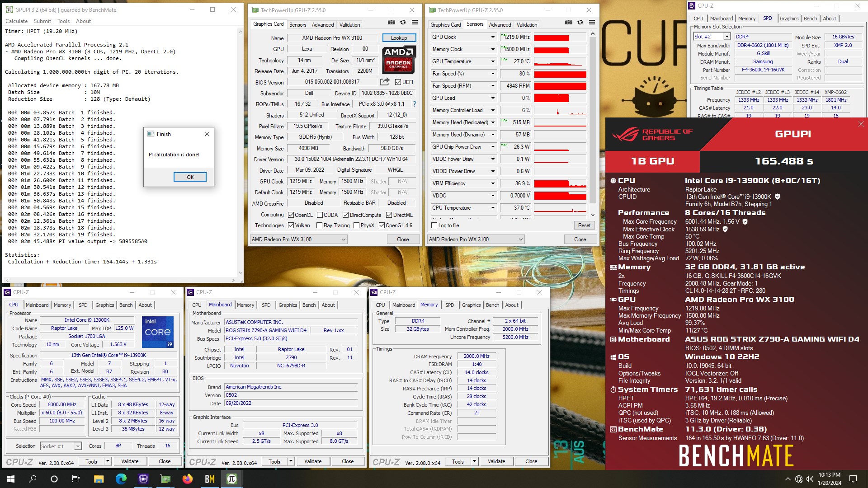
Task: Open the hamburger menu in GPU-Z Sensors window
Action: 592,22
